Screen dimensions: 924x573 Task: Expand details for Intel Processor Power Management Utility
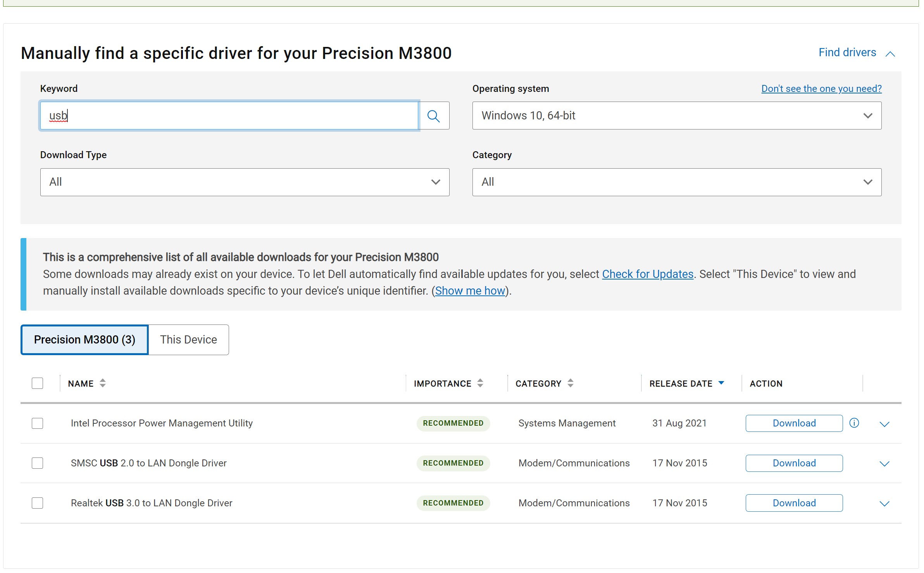884,424
